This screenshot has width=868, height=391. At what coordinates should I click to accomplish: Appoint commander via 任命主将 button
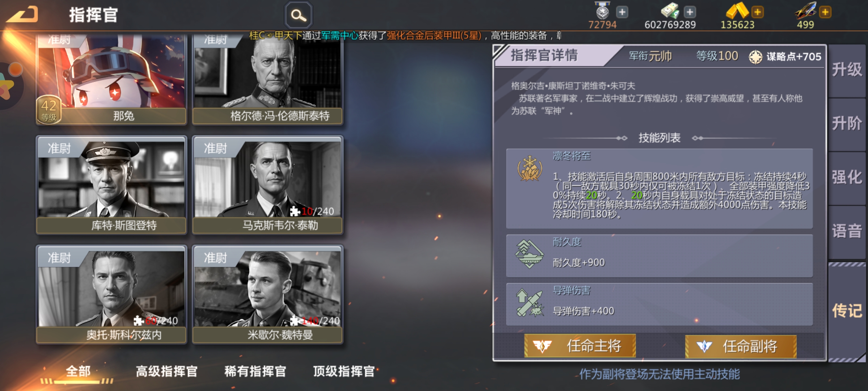pos(580,346)
